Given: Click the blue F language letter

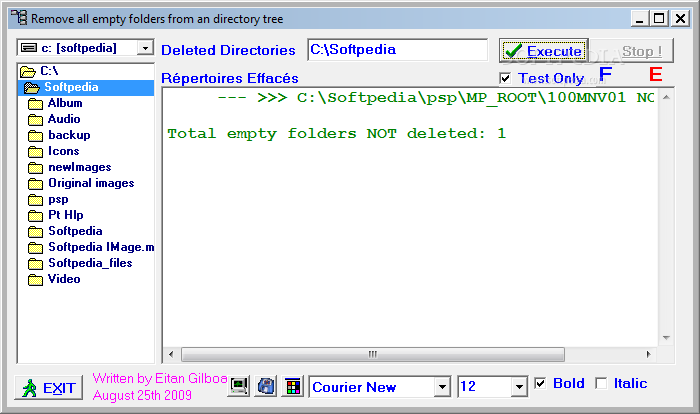Looking at the screenshot, I should click(x=605, y=75).
